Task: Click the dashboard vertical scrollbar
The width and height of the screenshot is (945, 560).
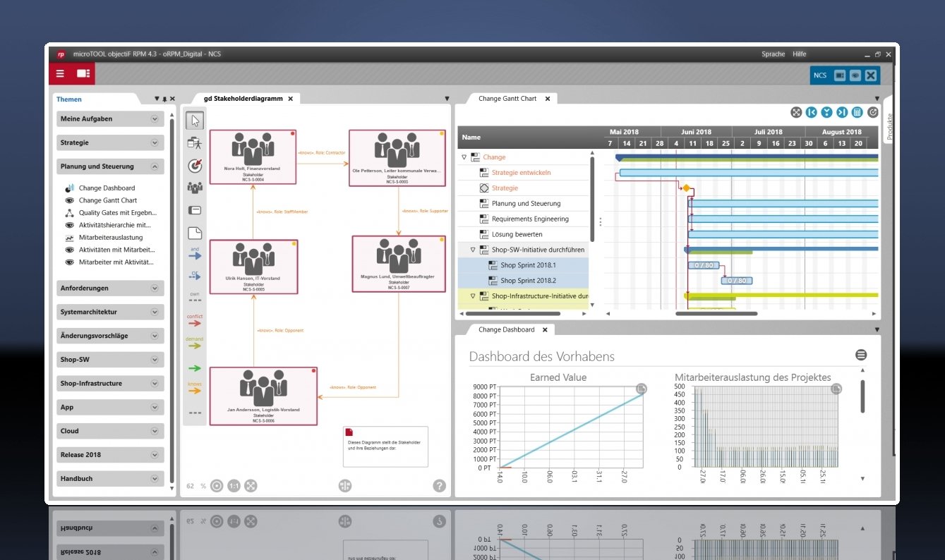Action: tap(862, 396)
